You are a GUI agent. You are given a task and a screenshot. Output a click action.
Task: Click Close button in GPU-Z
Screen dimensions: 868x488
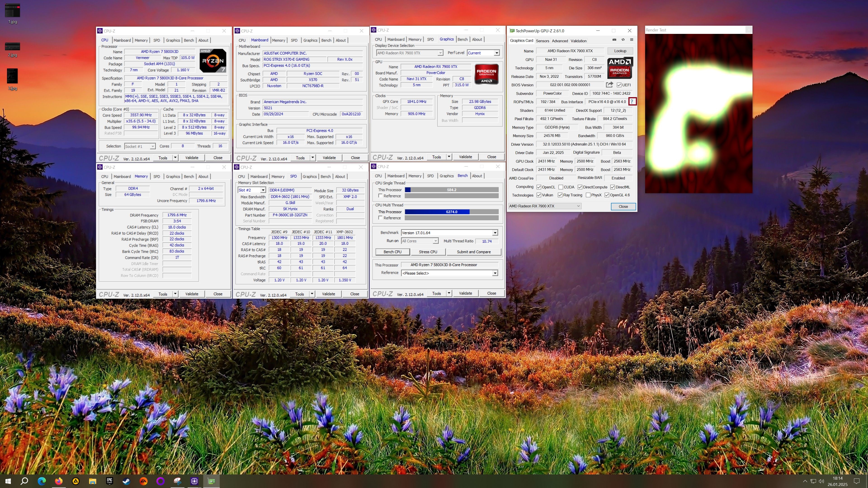(x=623, y=206)
